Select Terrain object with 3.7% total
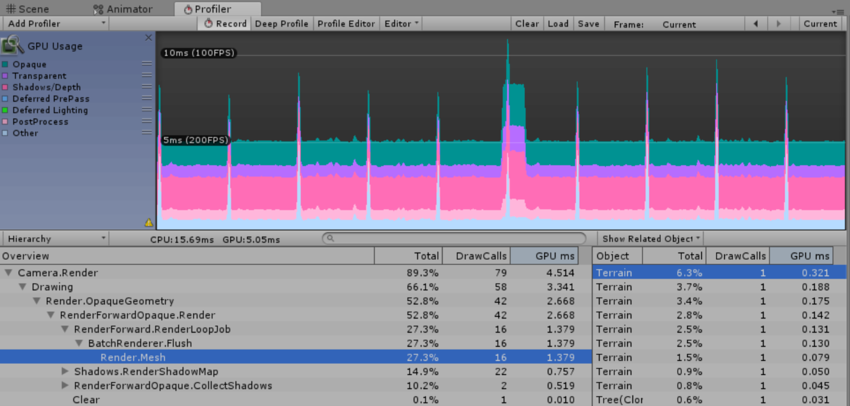The image size is (850, 406). tap(721, 287)
